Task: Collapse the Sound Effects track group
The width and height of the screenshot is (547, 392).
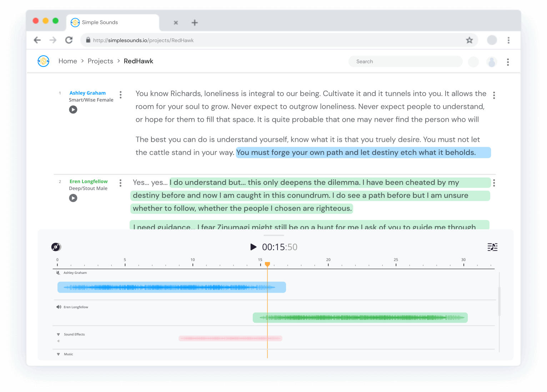Action: (59, 335)
